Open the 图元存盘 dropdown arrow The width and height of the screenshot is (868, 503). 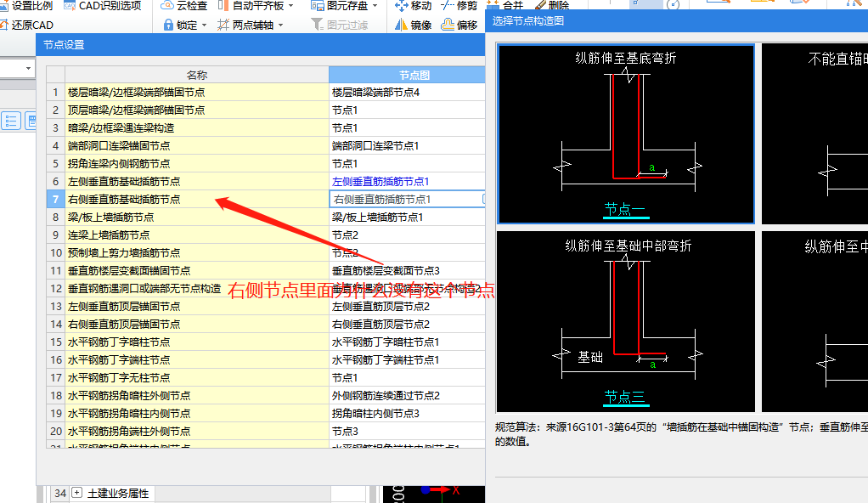pos(375,6)
